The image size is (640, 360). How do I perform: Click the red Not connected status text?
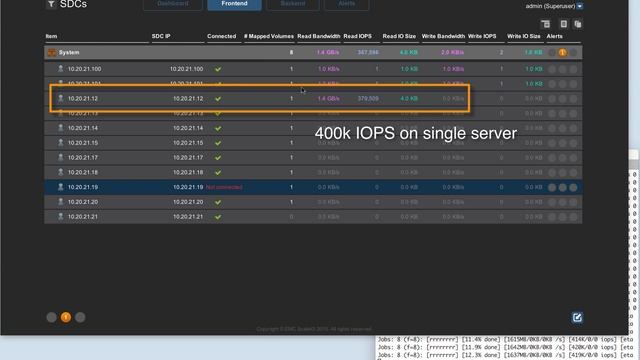(x=224, y=187)
